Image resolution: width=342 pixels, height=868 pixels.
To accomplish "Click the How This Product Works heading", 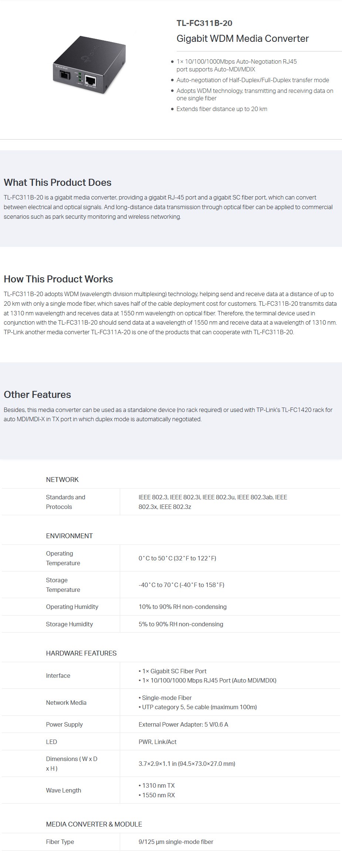I will click(x=58, y=279).
